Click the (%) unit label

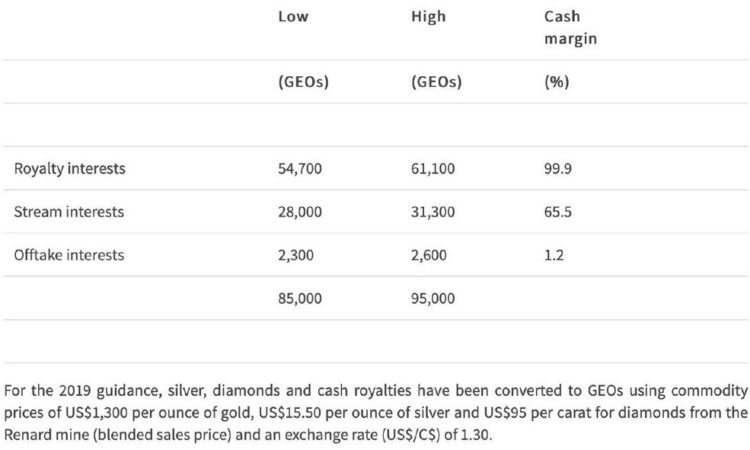coord(556,83)
